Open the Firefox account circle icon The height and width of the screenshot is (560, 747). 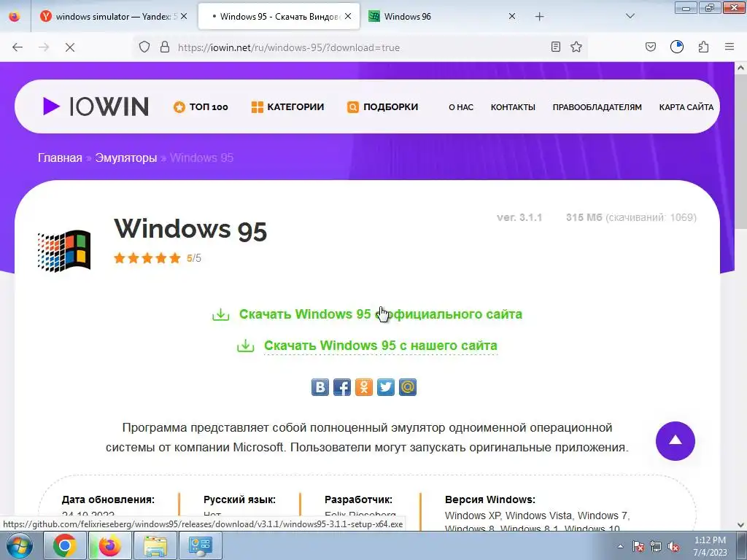tap(677, 47)
